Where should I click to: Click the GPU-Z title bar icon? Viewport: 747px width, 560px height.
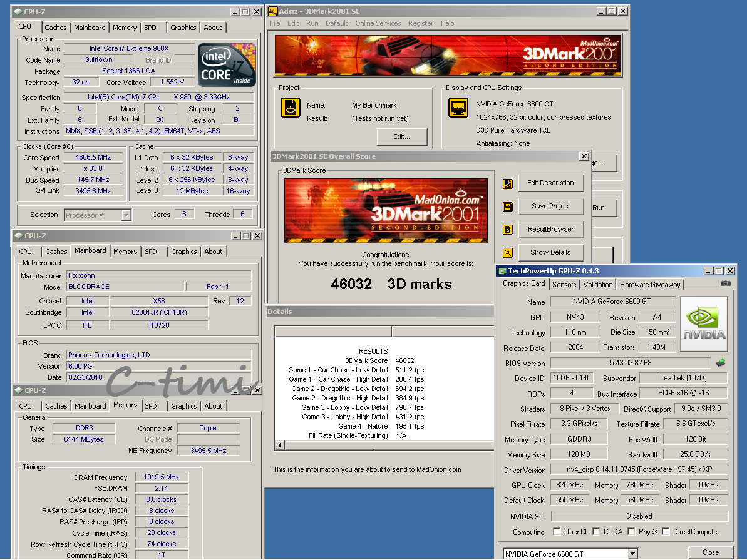click(502, 271)
